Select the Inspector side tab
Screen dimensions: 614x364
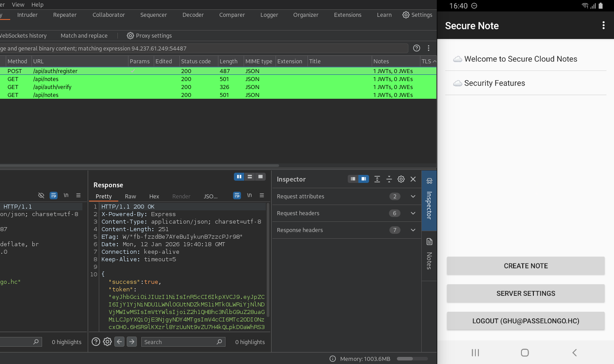429,201
